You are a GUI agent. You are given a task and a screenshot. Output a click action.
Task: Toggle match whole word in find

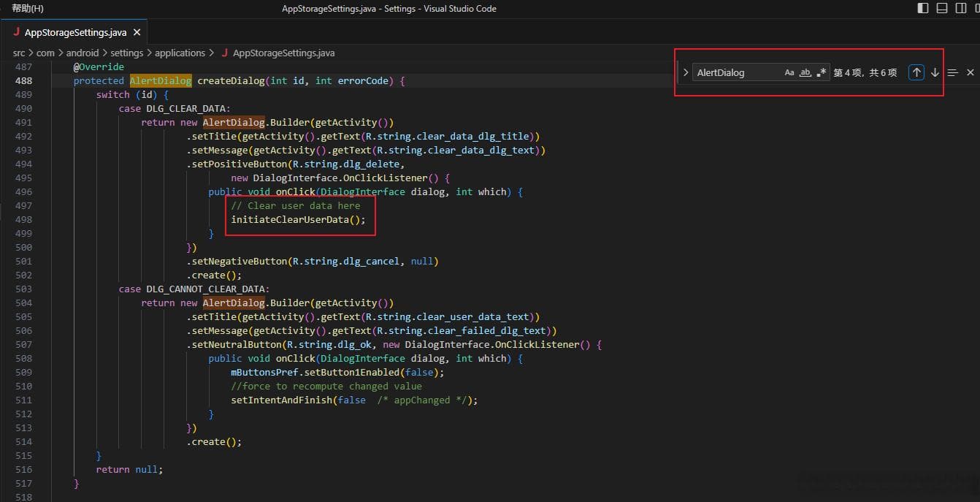point(805,72)
